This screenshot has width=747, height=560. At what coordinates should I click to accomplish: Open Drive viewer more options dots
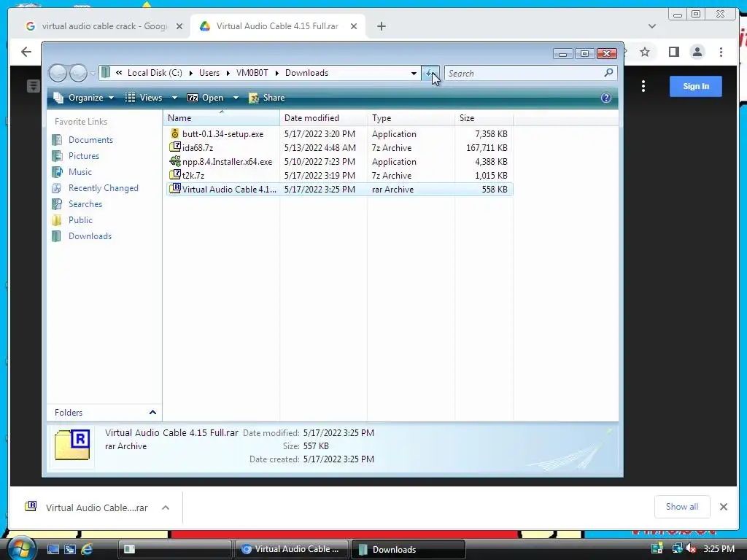point(643,86)
